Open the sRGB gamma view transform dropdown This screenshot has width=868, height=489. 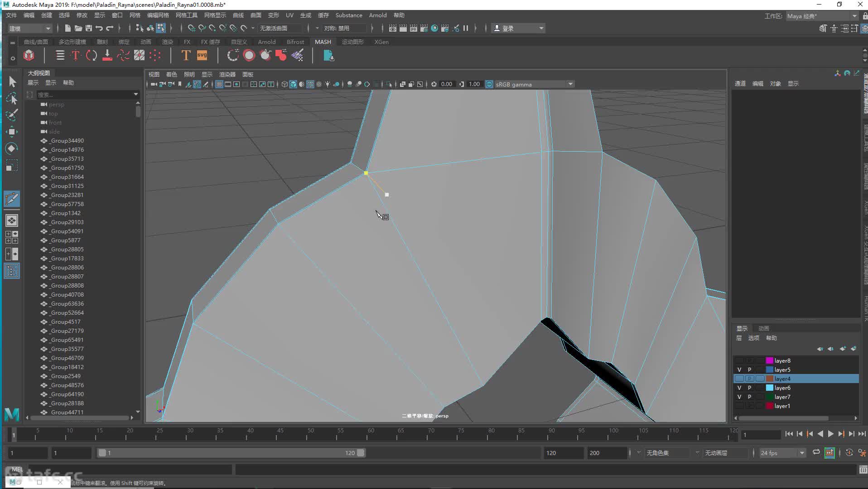point(534,84)
